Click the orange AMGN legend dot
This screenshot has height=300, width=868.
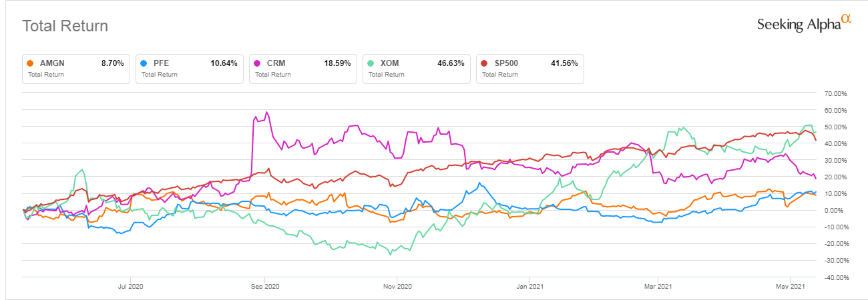pos(30,63)
